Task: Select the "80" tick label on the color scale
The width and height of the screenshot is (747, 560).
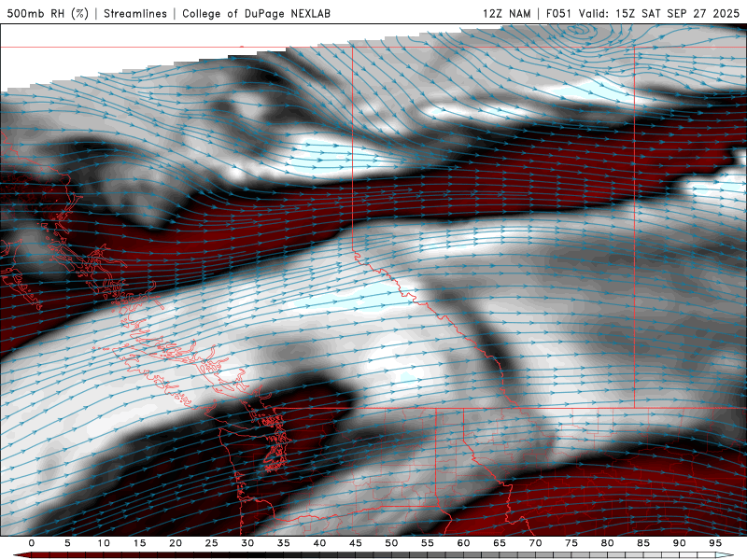Action: (x=608, y=543)
